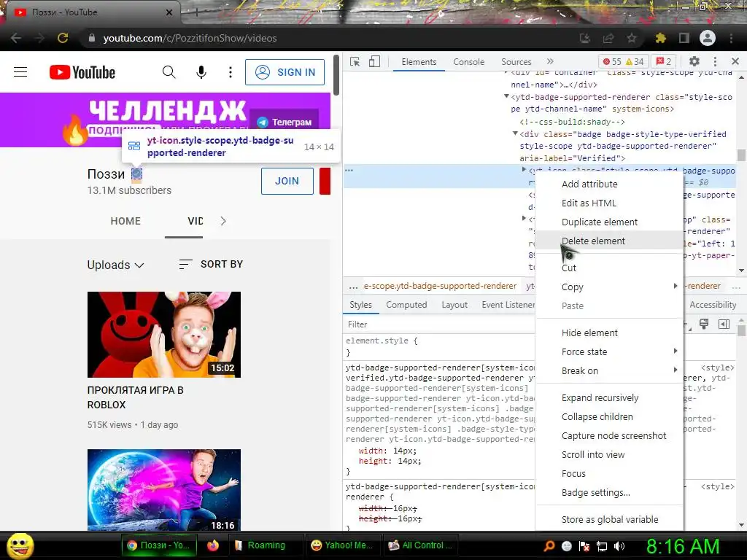Open the Yahoo! Me... taskbar item
The height and width of the screenshot is (560, 747).
tap(341, 545)
